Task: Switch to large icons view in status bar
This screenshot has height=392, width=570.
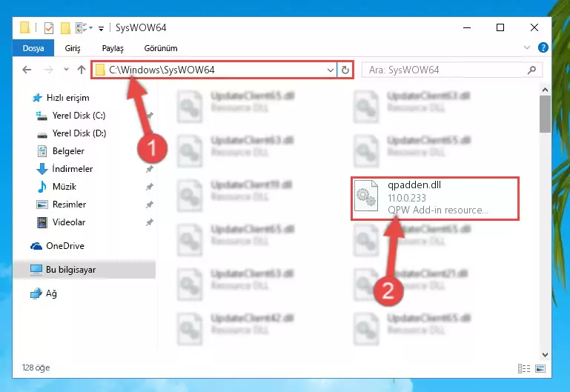Action: coord(540,369)
